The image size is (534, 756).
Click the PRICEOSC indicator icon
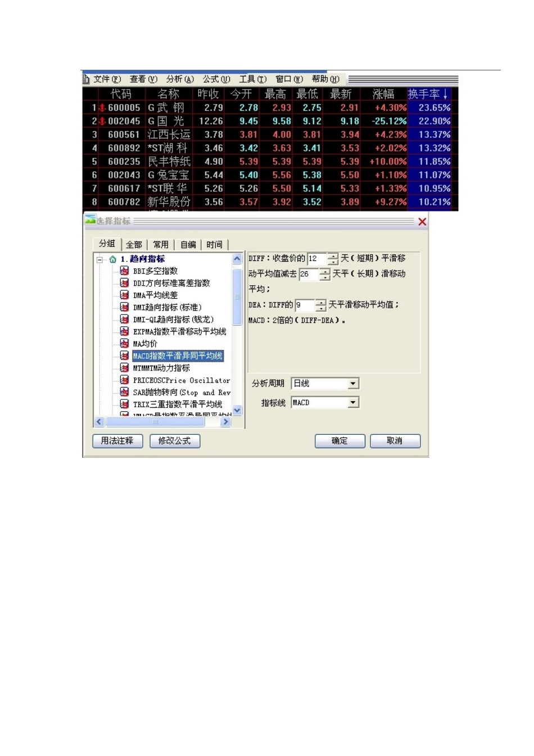tap(124, 380)
